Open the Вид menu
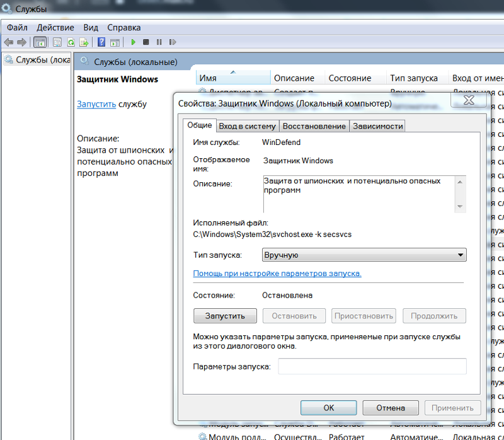 click(91, 28)
